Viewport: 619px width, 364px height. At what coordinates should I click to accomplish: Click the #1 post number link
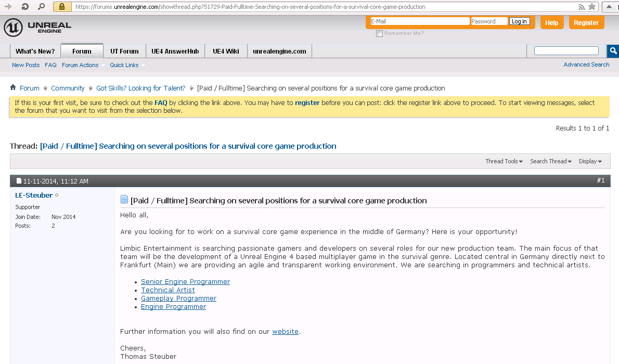[x=600, y=180]
